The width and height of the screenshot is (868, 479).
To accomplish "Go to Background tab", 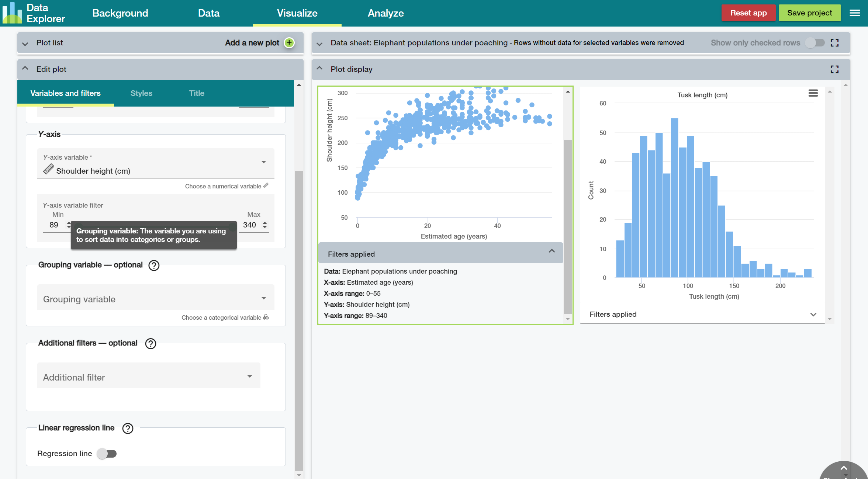I will coord(120,13).
